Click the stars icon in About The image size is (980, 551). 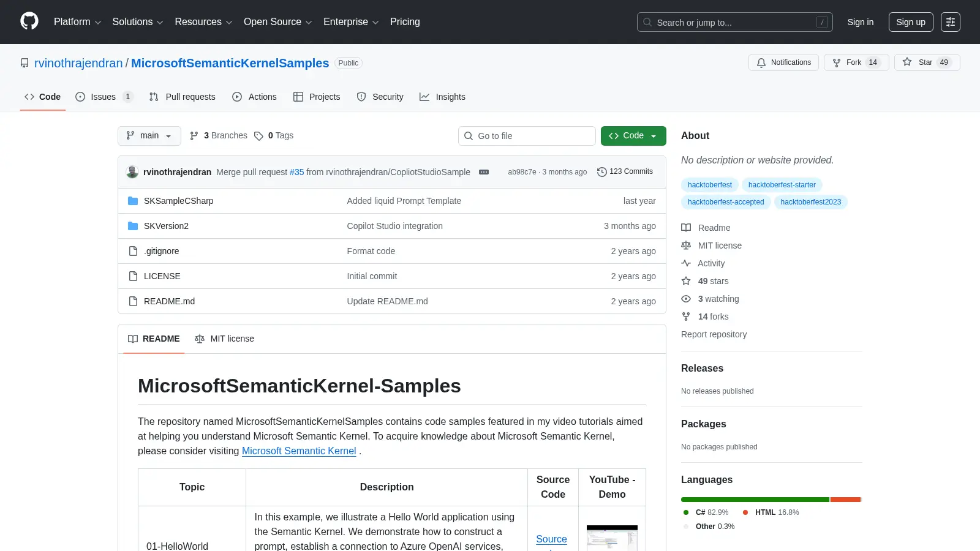pyautogui.click(x=686, y=281)
